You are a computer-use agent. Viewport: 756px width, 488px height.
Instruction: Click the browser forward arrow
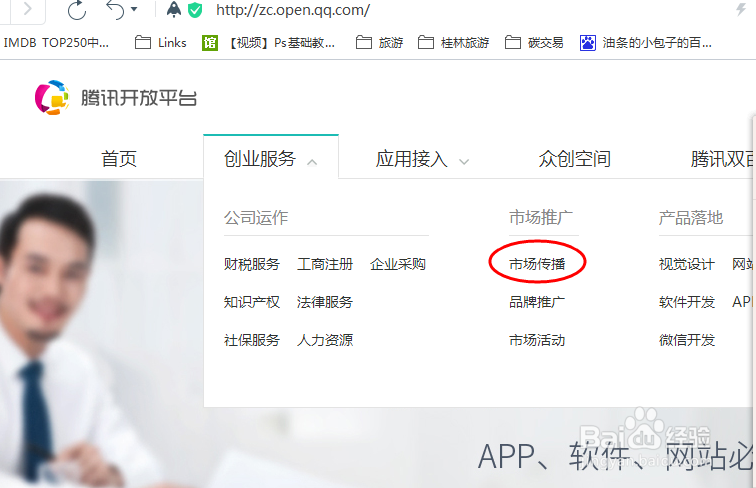pos(27,9)
